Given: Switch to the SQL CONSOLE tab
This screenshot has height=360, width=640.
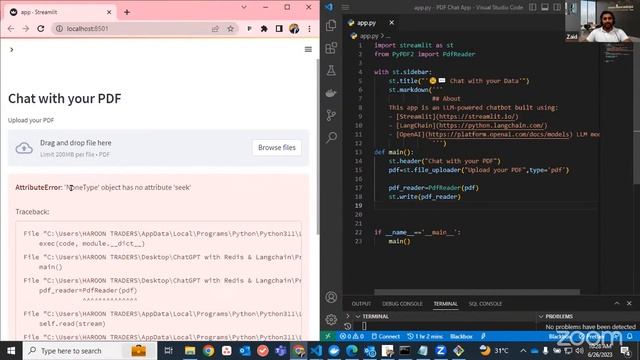Looking at the screenshot, I should [485, 304].
